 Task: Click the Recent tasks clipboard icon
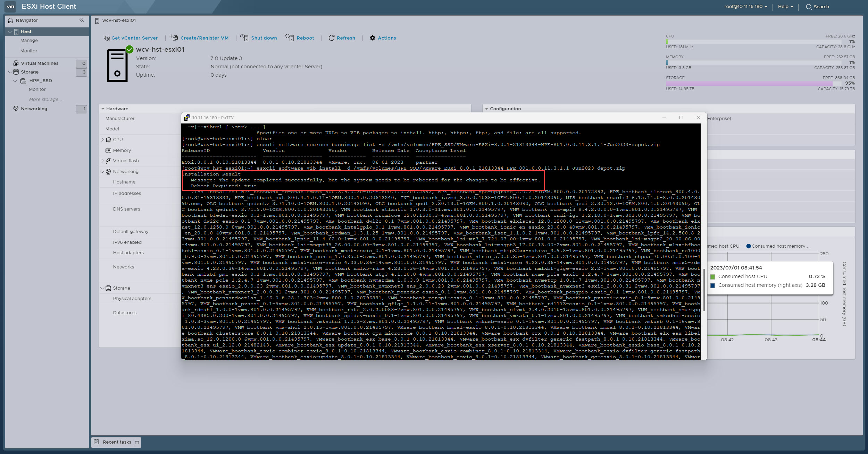tap(97, 442)
